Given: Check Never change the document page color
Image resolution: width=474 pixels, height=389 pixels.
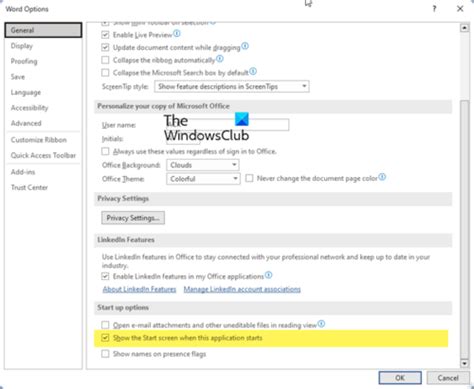Looking at the screenshot, I should (249, 178).
